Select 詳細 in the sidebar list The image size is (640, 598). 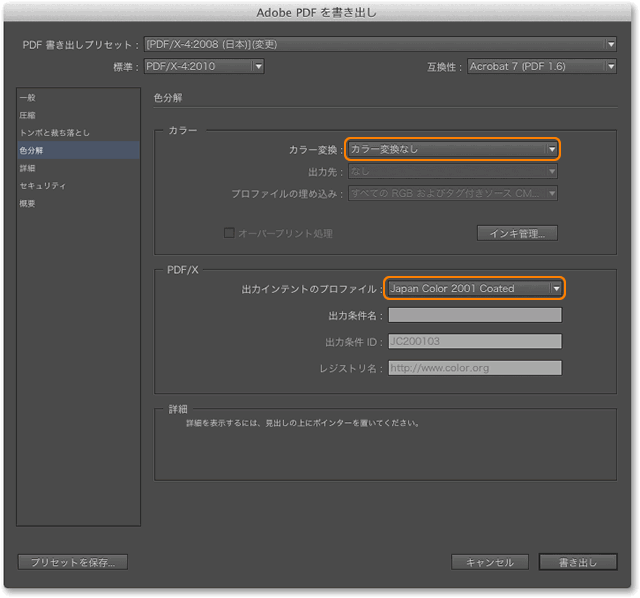coord(28,168)
